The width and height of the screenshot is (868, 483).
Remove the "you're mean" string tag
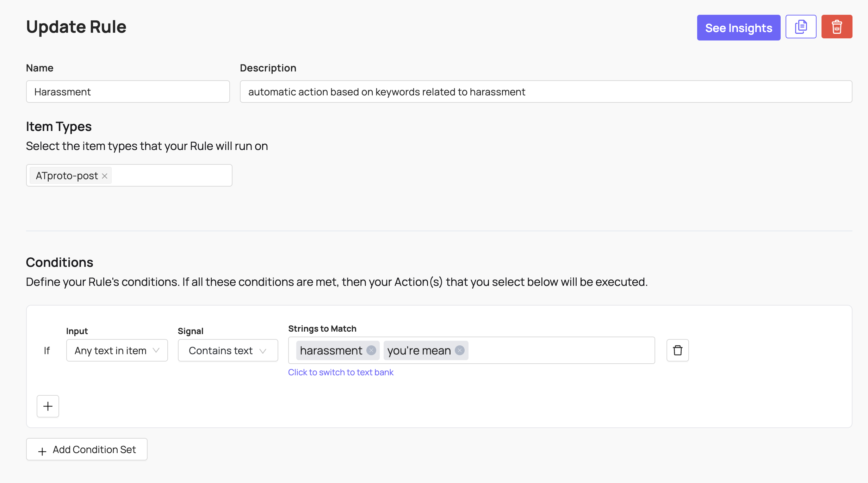460,350
